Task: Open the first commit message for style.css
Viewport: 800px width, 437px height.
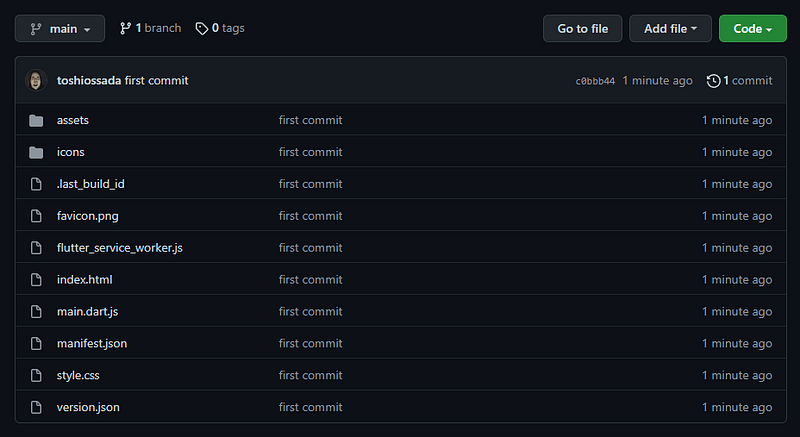Action: click(x=310, y=375)
